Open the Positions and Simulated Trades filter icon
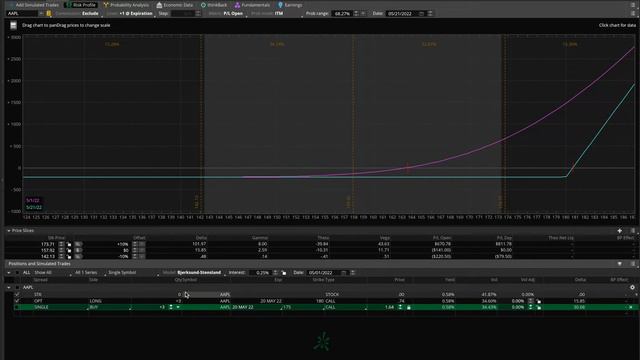 coord(620,264)
